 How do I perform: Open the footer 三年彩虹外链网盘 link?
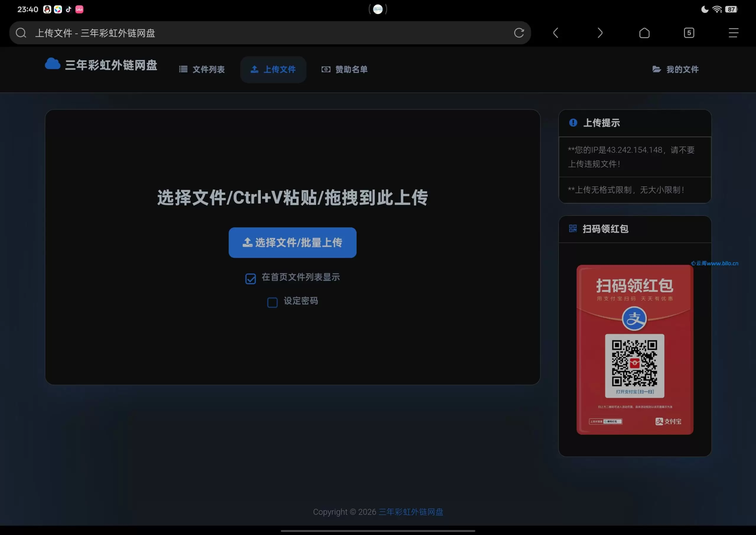tap(410, 512)
